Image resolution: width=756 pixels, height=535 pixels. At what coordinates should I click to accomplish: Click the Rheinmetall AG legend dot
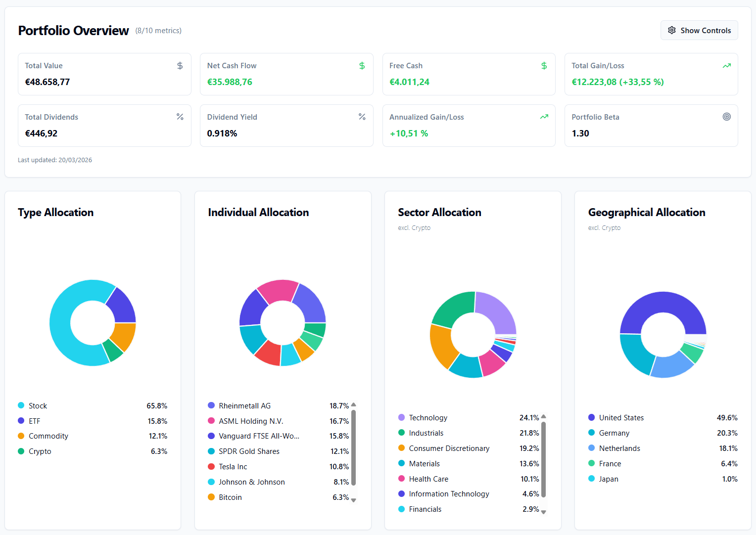(x=211, y=405)
